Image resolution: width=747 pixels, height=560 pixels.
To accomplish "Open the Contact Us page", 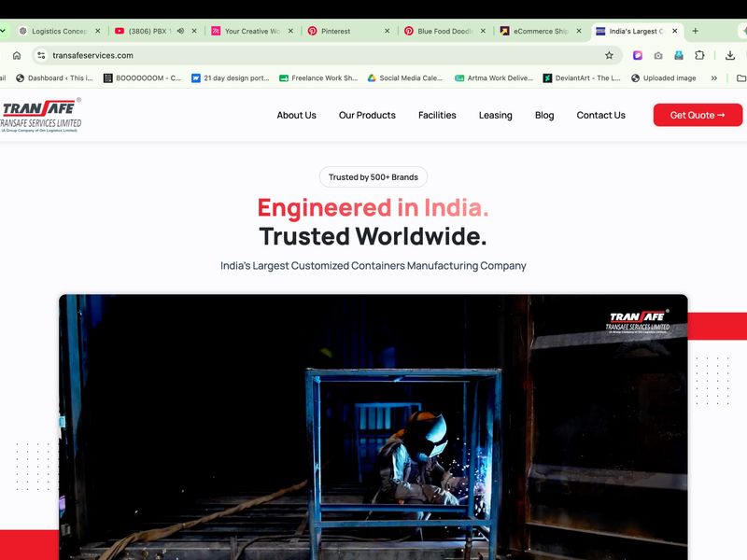I will pyautogui.click(x=600, y=115).
